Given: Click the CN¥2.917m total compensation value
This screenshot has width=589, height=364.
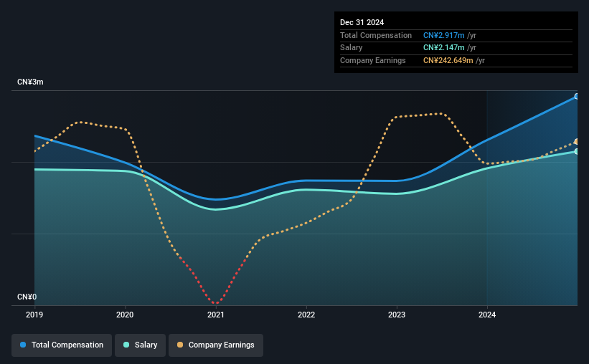Looking at the screenshot, I should pos(444,35).
